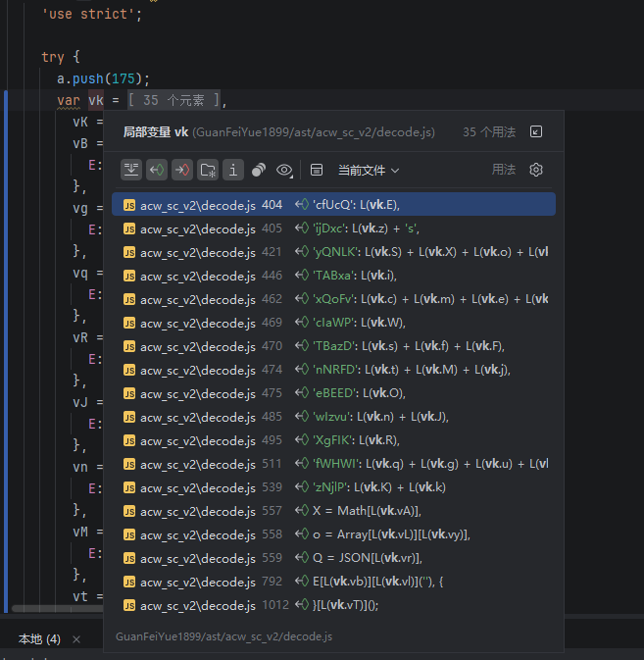Viewport: 644px width, 660px height.
Task: Select usage at line 474 'nNRFD'
Action: (x=333, y=370)
